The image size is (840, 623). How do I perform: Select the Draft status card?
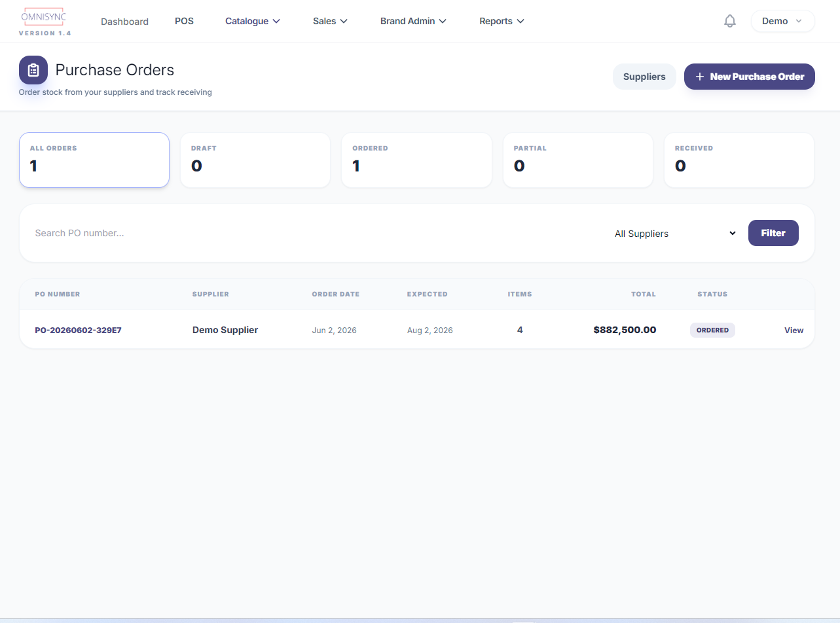point(255,160)
